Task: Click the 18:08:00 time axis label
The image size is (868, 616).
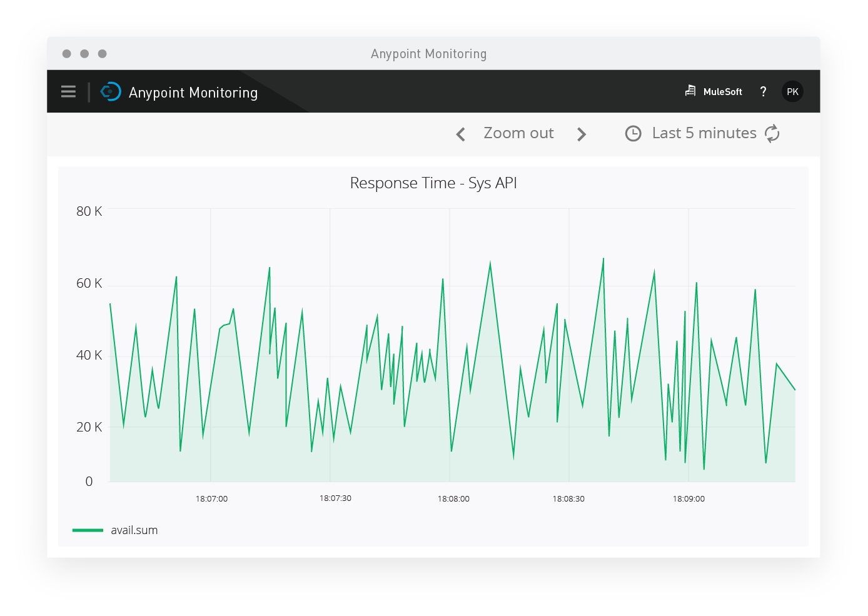Action: tap(453, 499)
